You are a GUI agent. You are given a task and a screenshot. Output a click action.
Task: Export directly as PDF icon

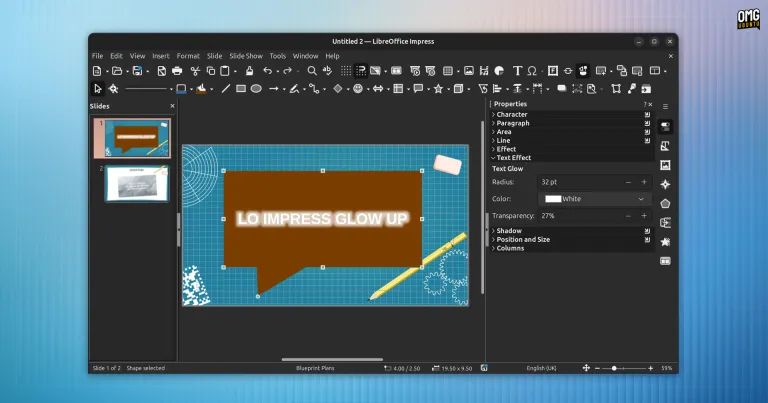pos(161,71)
